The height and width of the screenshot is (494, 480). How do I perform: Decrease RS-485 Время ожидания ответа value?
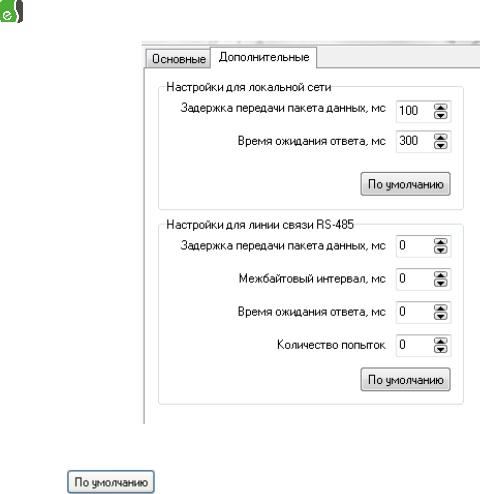[441, 316]
